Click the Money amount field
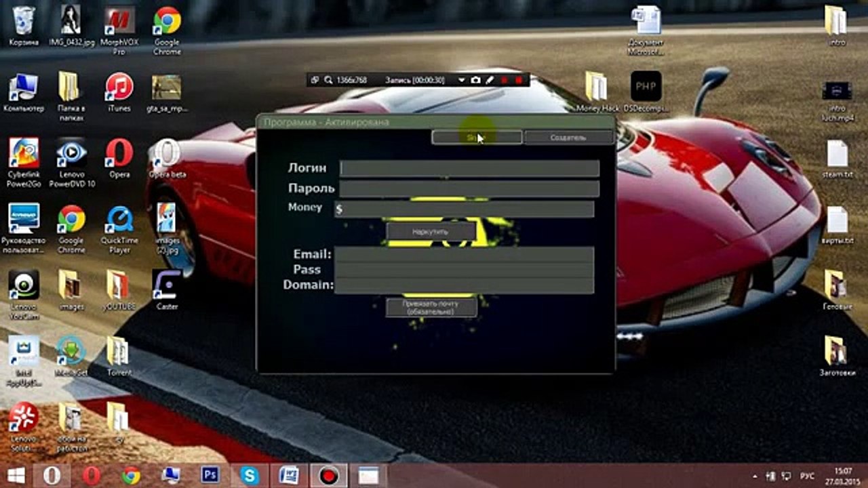Viewport: 868px width, 488px height. [465, 209]
